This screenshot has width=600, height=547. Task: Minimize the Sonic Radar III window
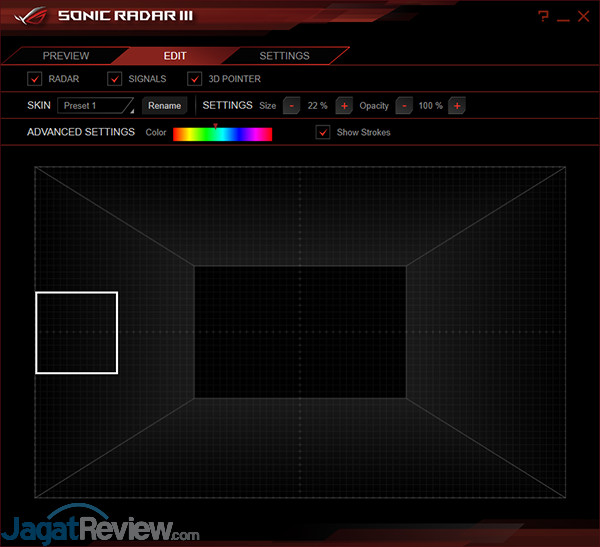pos(563,20)
